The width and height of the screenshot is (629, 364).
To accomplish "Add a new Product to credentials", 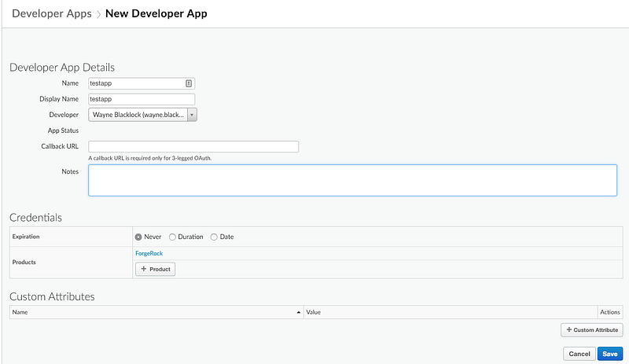I will pos(155,269).
